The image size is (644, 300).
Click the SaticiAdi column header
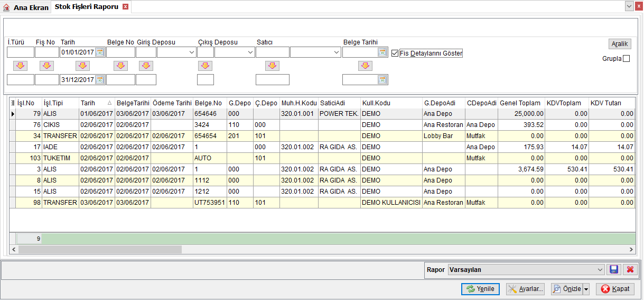(339, 103)
